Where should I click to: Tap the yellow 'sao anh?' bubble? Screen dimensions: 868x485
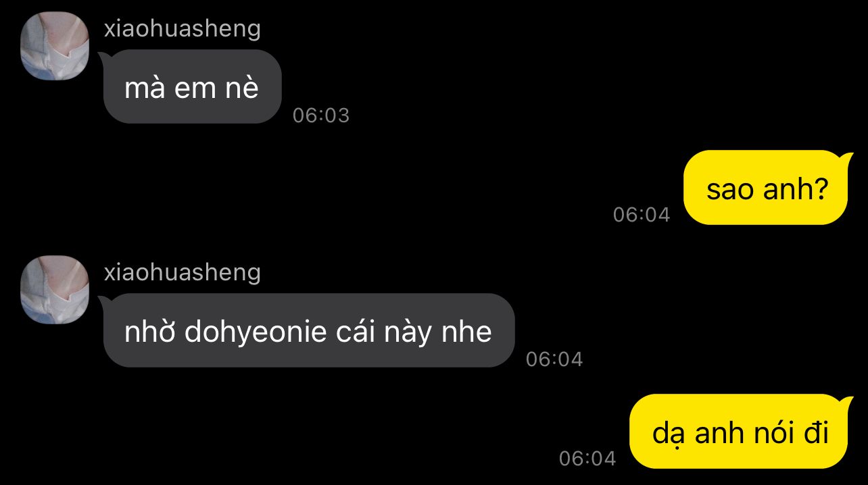click(x=767, y=187)
